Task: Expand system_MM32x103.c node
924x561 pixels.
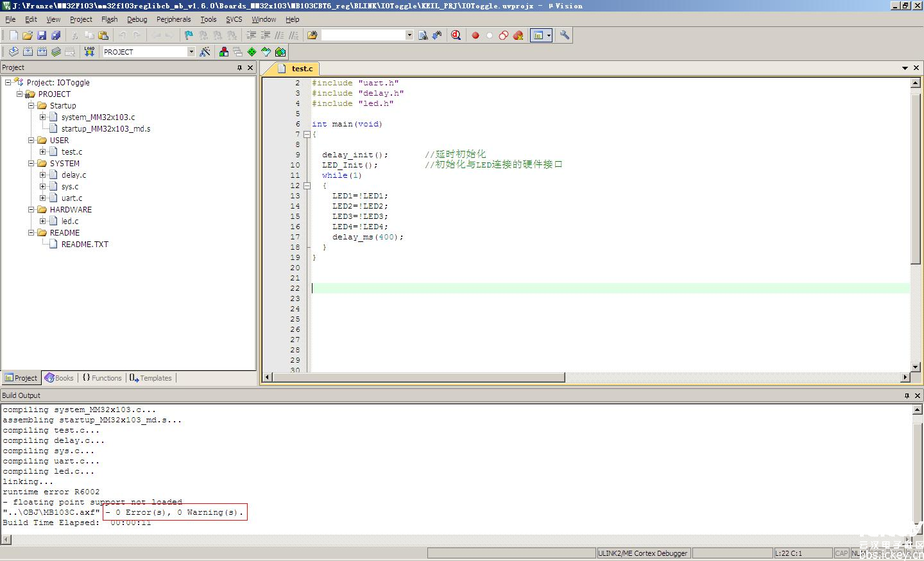Action: tap(42, 117)
